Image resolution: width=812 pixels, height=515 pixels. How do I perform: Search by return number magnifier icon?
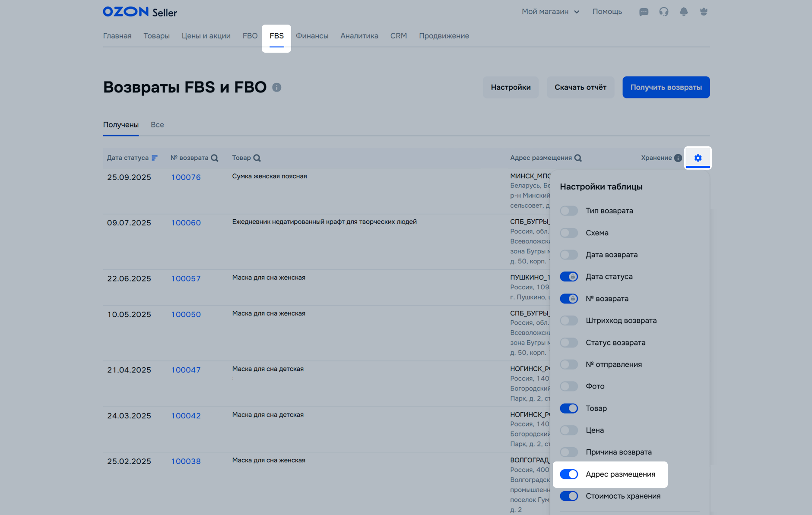(x=215, y=158)
